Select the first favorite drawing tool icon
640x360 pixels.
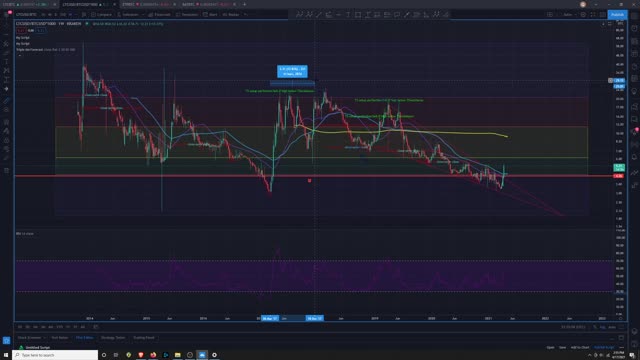299,14
